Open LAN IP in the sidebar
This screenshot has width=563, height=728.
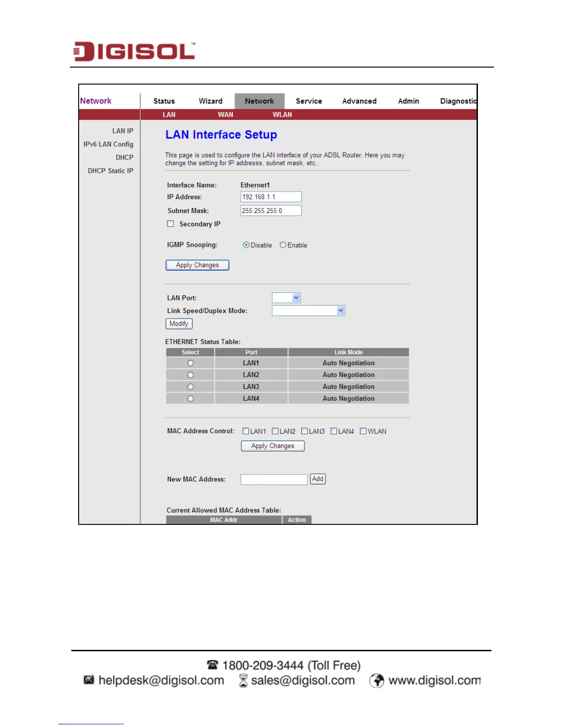point(123,131)
